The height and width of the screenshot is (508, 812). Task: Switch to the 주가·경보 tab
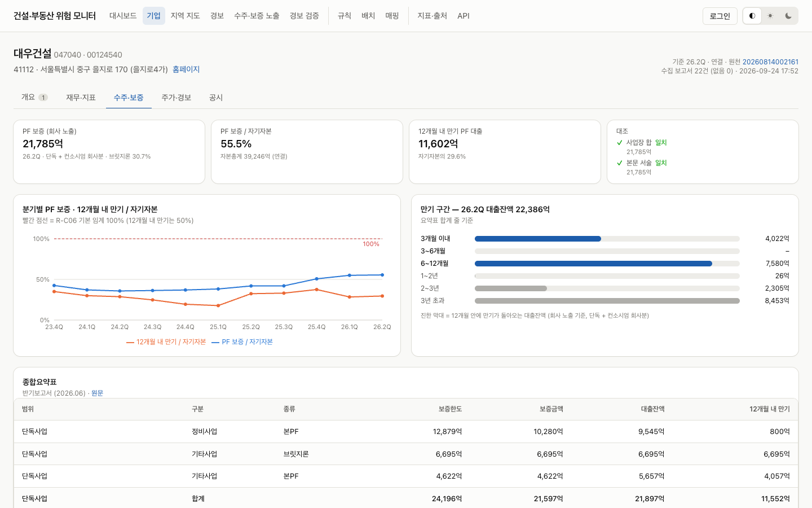176,98
